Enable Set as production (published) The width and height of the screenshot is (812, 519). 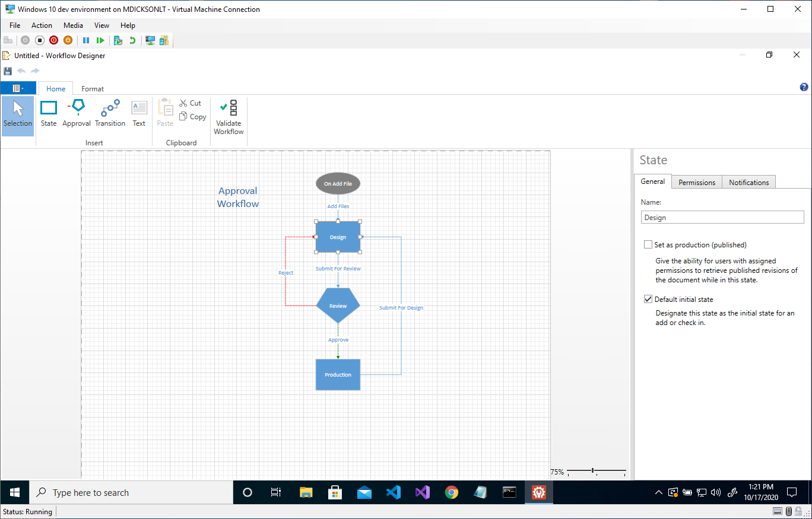click(x=648, y=245)
